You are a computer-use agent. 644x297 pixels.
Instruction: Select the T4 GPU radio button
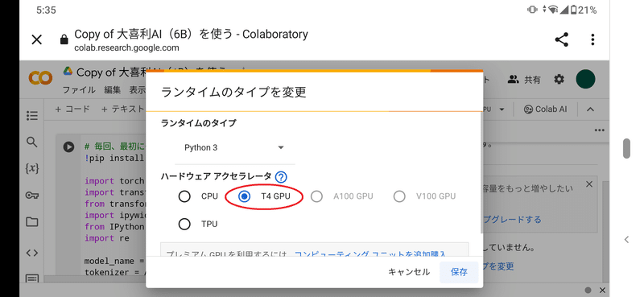(x=245, y=196)
